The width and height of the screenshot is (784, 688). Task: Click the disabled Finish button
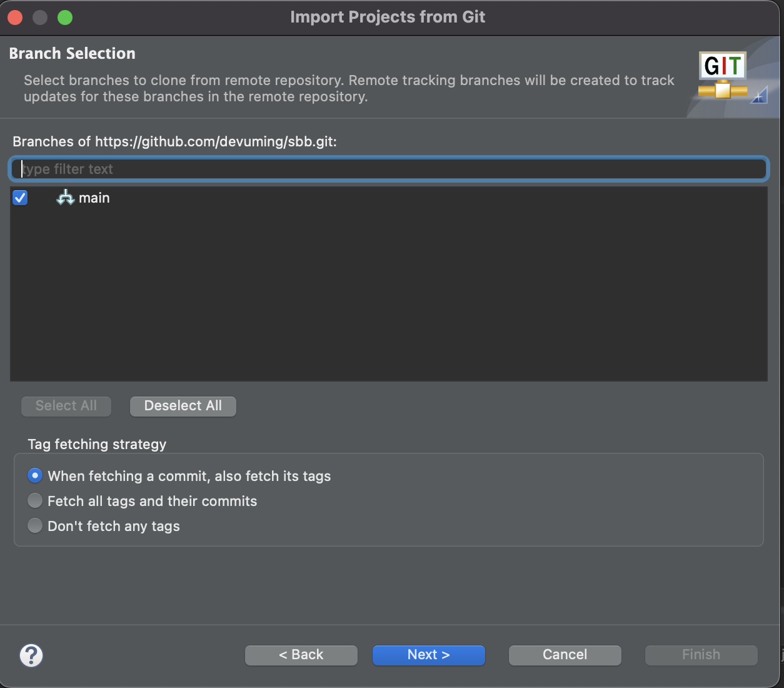pyautogui.click(x=701, y=655)
